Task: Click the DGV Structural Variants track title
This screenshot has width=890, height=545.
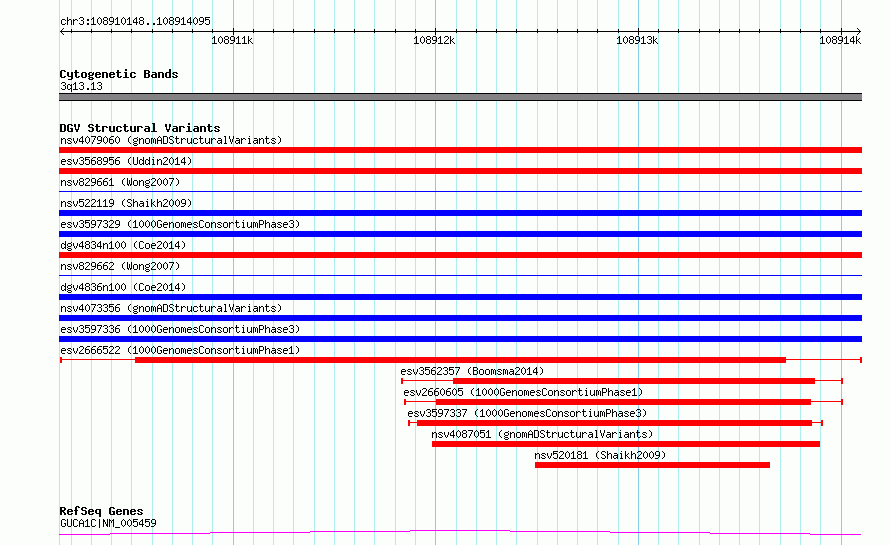Action: tap(140, 128)
